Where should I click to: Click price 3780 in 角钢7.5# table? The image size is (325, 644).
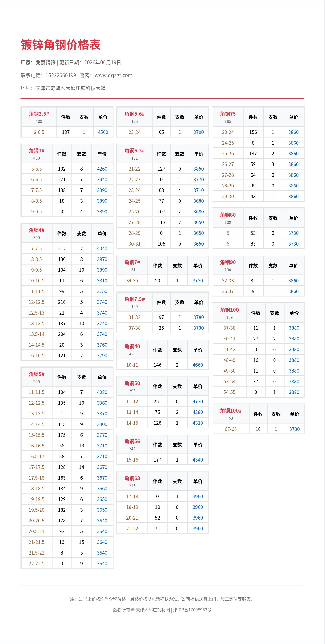[199, 318]
